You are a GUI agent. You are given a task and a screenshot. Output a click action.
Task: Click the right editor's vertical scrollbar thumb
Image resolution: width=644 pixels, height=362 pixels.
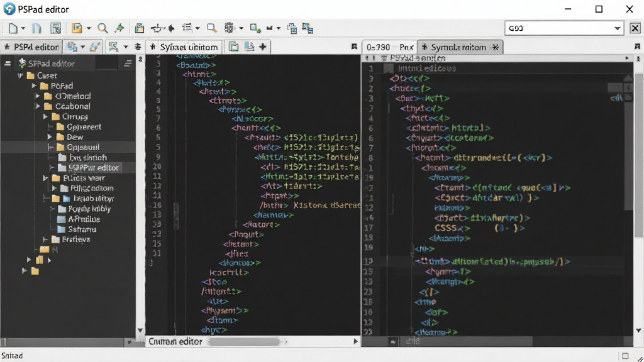(x=638, y=156)
